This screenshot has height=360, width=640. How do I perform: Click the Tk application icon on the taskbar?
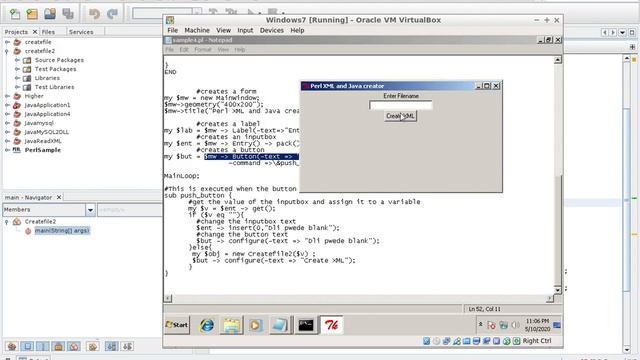(331, 325)
